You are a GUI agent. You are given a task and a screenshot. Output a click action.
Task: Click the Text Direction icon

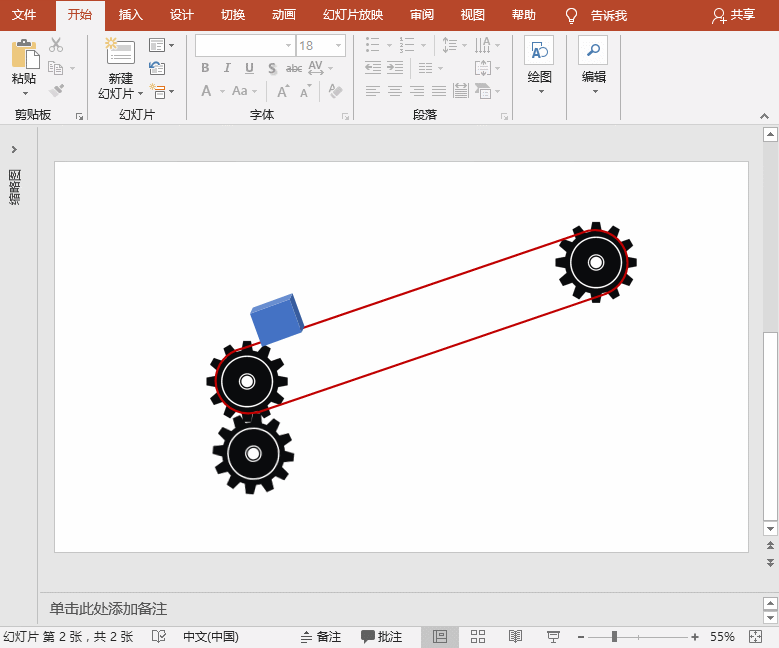(x=482, y=45)
